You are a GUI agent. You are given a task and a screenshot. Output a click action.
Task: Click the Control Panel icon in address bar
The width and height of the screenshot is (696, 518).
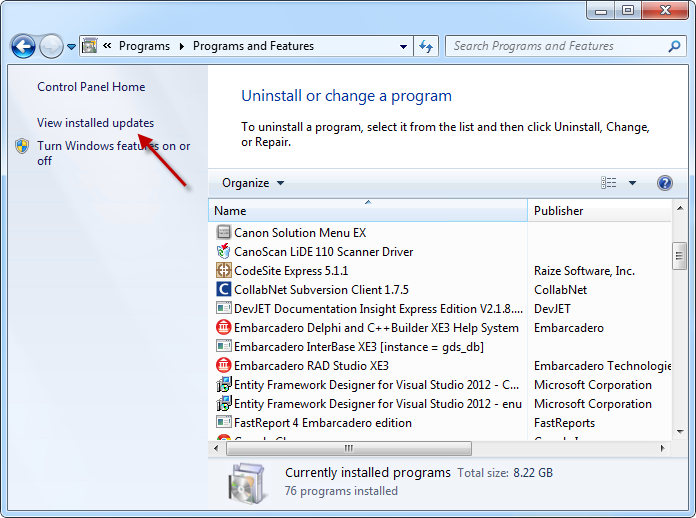(x=90, y=46)
